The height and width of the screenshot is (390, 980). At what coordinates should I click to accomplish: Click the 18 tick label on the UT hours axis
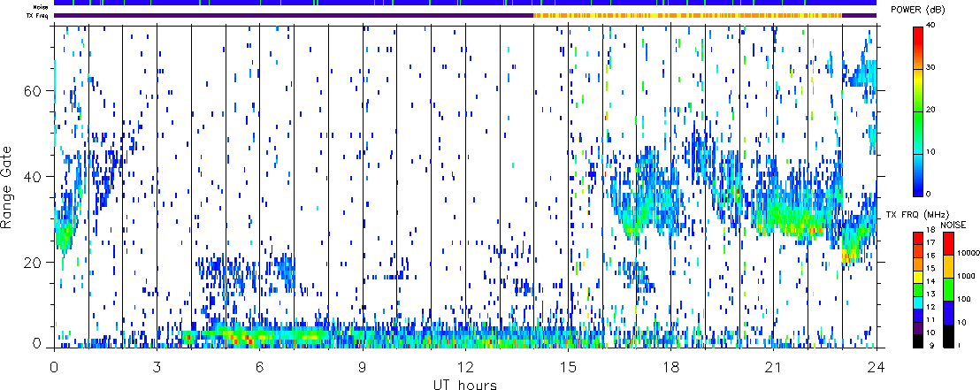[x=670, y=366]
